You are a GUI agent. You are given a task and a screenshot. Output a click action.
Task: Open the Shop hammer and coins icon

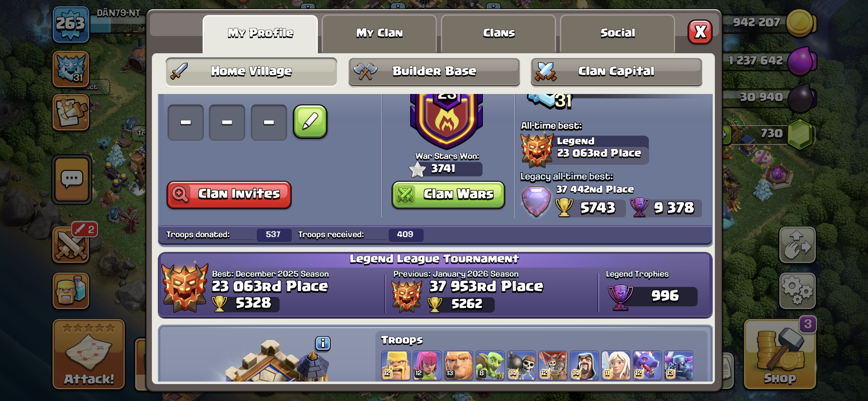pyautogui.click(x=779, y=354)
